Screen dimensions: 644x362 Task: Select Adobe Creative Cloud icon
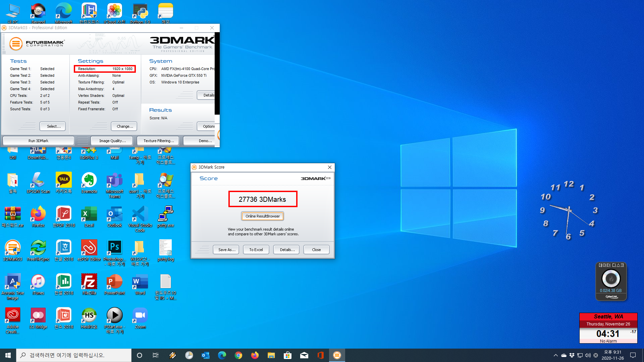(13, 321)
